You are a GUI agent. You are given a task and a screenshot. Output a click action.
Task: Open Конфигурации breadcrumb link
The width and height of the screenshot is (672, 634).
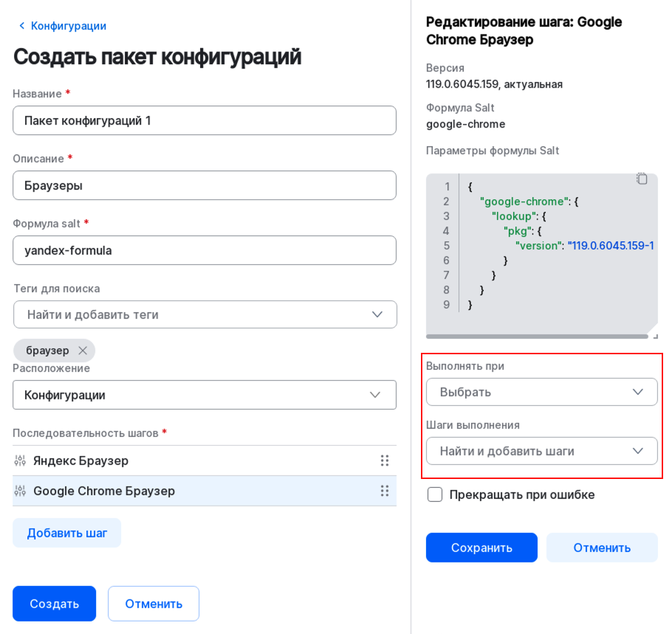[67, 25]
